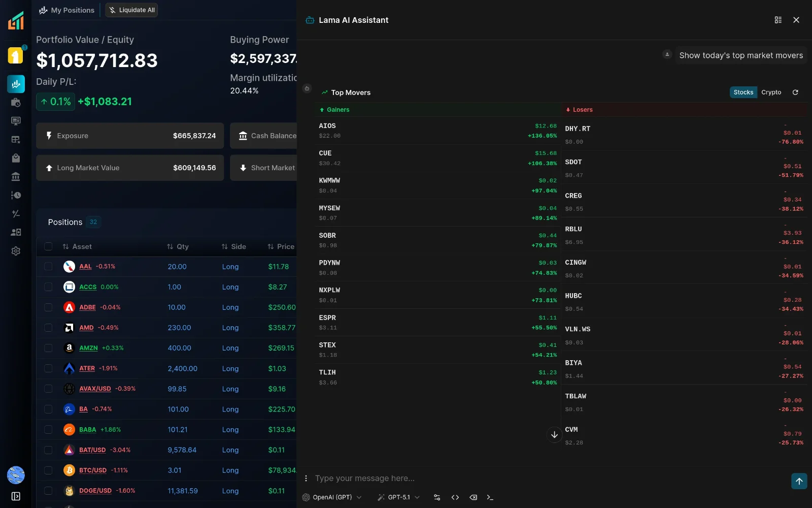The image size is (812, 508).
Task: Expand the sidebar with panel icon
Action: 16,496
